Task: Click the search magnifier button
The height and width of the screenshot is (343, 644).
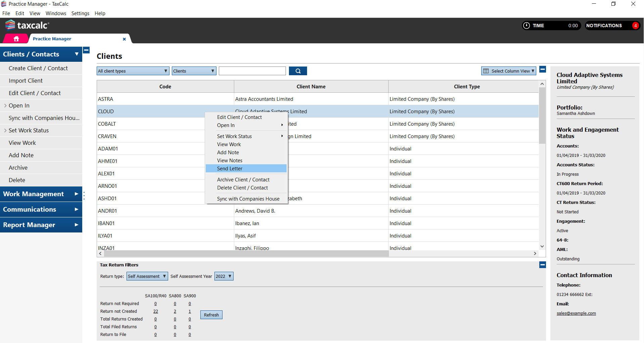Action: [298, 71]
